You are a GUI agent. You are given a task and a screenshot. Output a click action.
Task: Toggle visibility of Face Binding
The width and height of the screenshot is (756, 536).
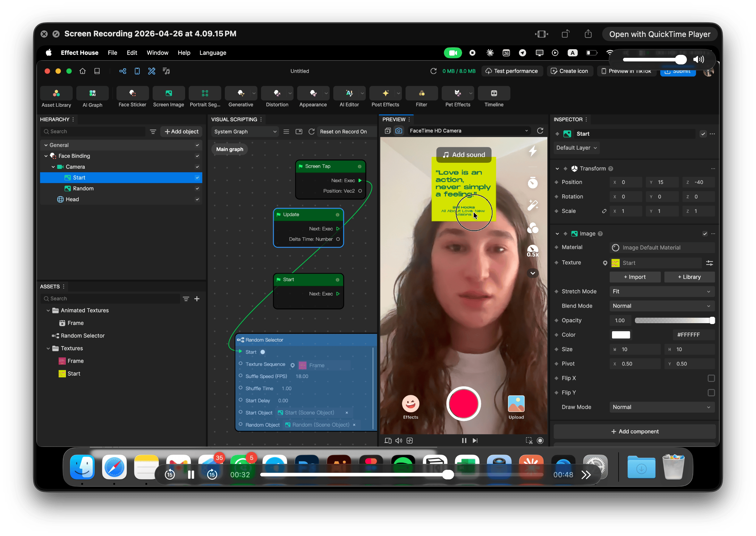[197, 156]
